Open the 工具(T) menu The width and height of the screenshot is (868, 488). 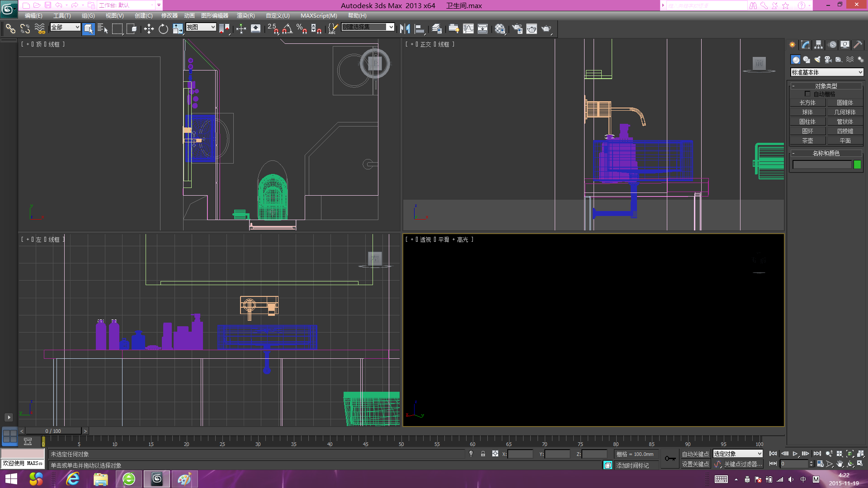(62, 16)
